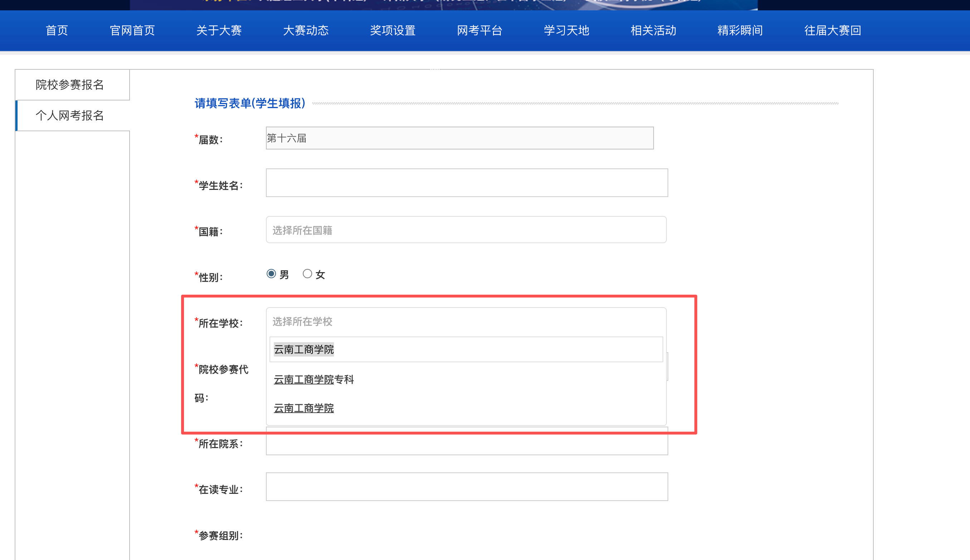970x560 pixels.
Task: Click the 学生姓名 text field
Action: (466, 183)
